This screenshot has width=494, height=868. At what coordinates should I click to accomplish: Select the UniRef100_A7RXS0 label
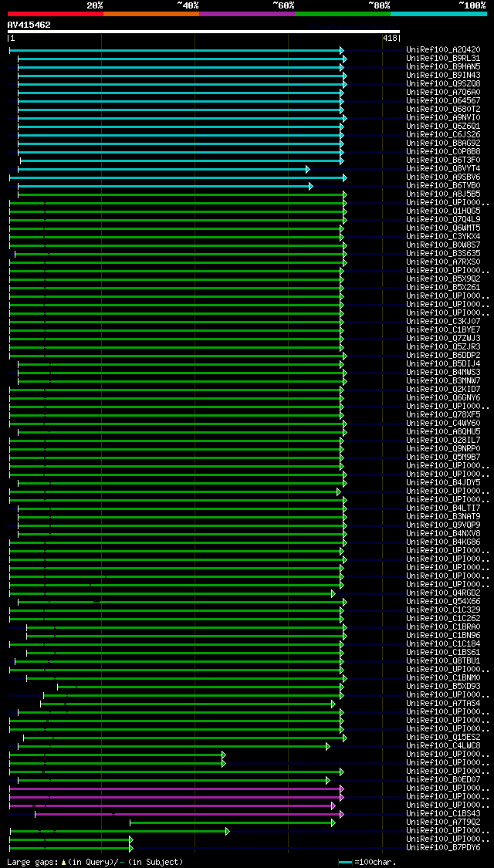pyautogui.click(x=443, y=262)
